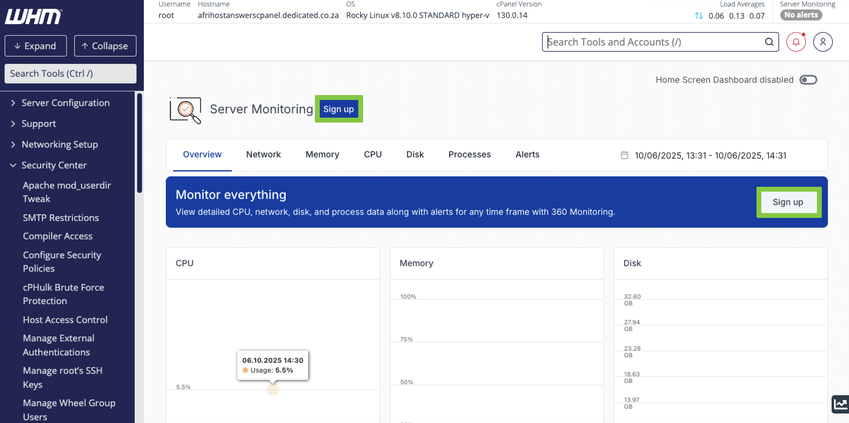
Task: Open cPHulk Brute Force Protection
Action: pos(63,294)
